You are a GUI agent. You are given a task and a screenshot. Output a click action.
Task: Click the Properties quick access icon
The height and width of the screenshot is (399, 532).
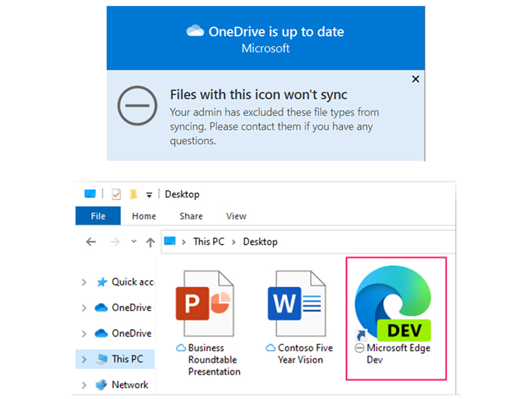(116, 194)
